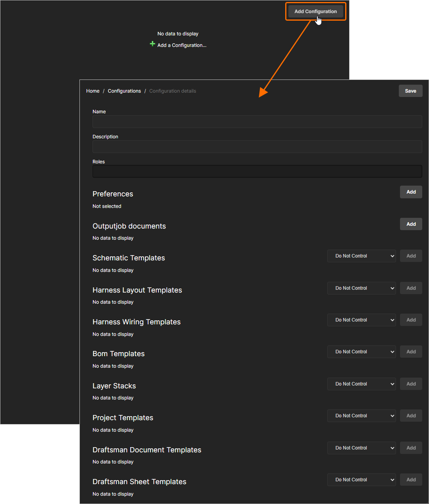Click Add for Project Templates
This screenshot has height=504, width=429.
(x=411, y=416)
